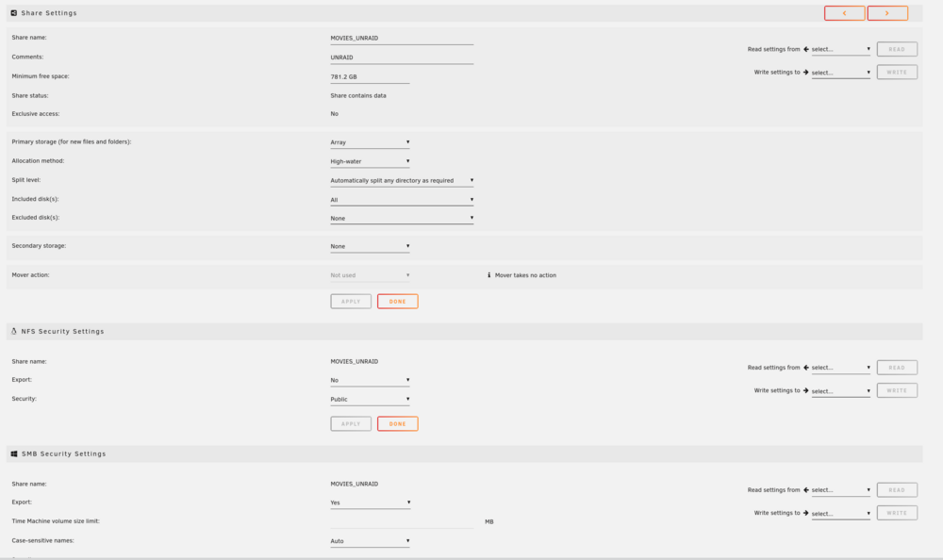Click READ button in NFS Security Settings
943x560 pixels.
click(x=897, y=368)
